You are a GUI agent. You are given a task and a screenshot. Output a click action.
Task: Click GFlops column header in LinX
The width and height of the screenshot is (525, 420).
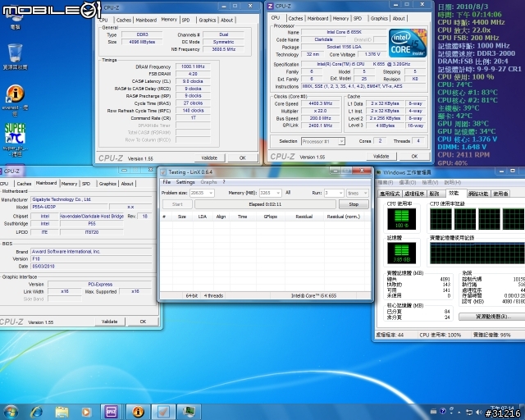pyautogui.click(x=270, y=217)
